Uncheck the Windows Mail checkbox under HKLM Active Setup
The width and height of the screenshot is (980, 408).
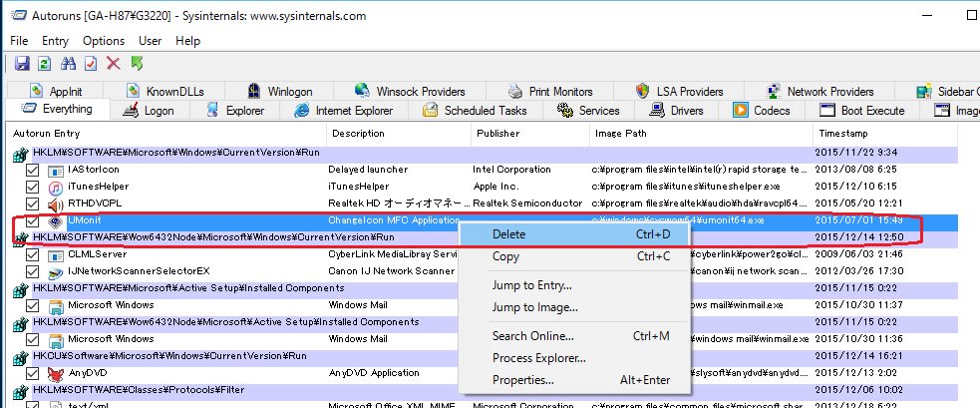tap(33, 306)
